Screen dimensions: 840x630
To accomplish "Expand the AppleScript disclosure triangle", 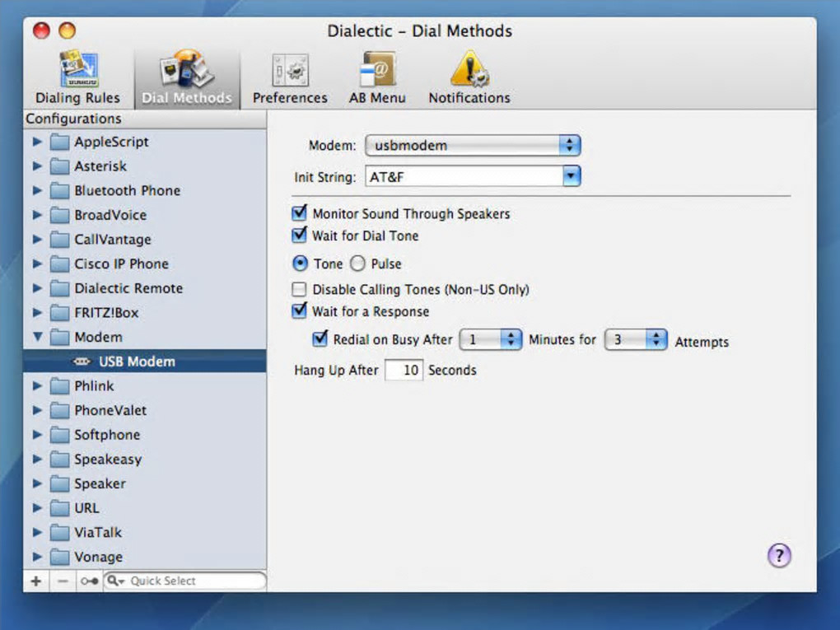I will pos(37,142).
